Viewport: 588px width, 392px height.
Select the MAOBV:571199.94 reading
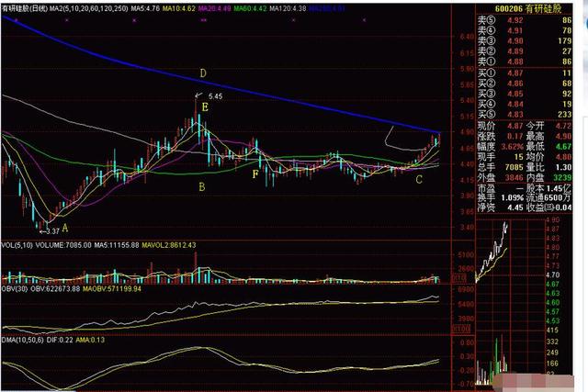coord(112,289)
